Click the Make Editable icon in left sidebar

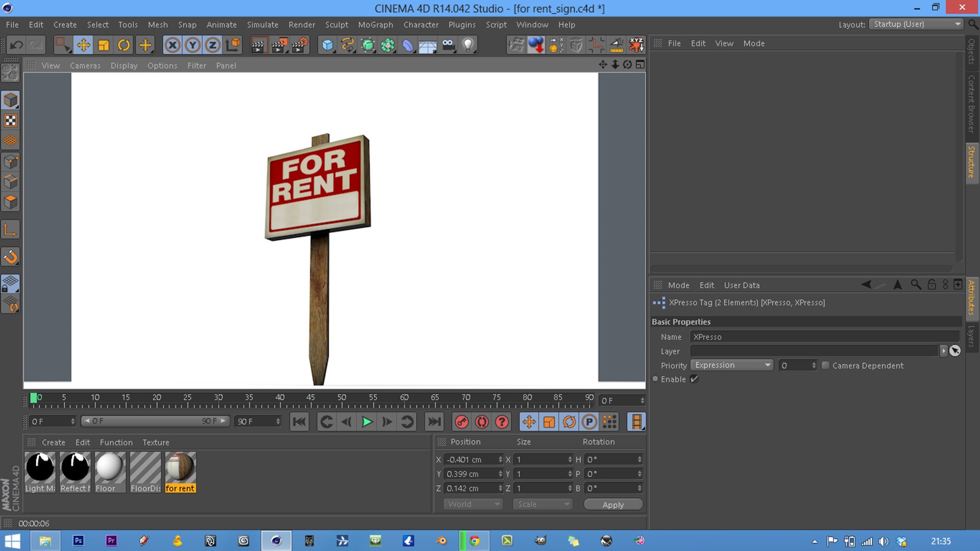tap(11, 72)
